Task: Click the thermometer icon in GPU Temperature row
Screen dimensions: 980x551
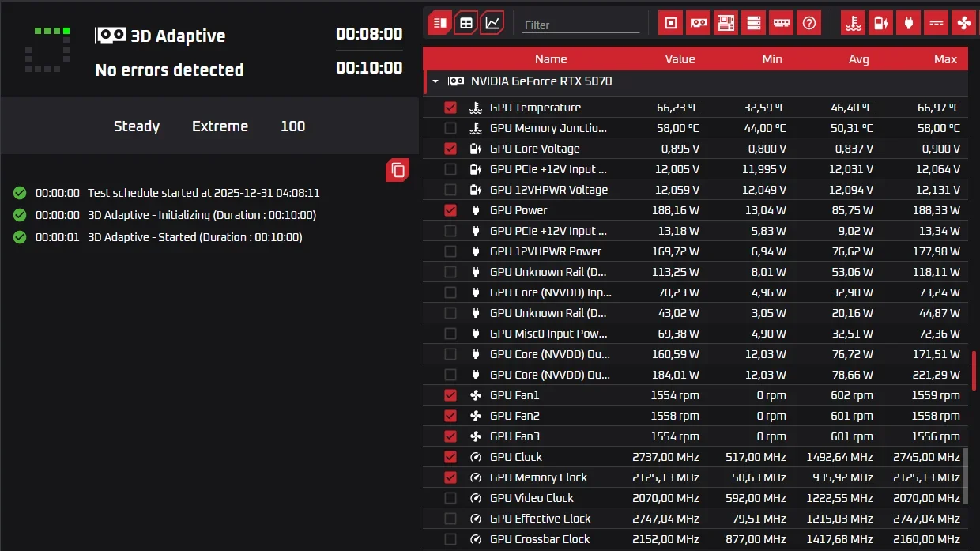Action: click(x=476, y=108)
